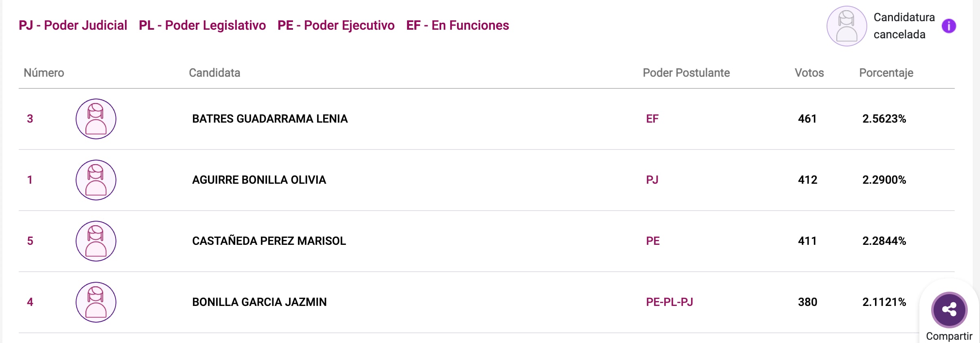Click the PE - Poder Ejecutivo legend
The width and height of the screenshot is (980, 343).
[336, 25]
